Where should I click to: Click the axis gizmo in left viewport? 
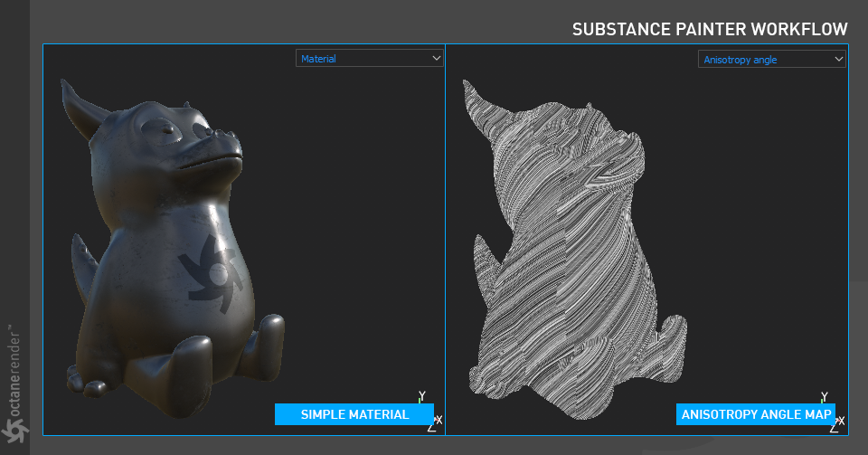point(430,412)
